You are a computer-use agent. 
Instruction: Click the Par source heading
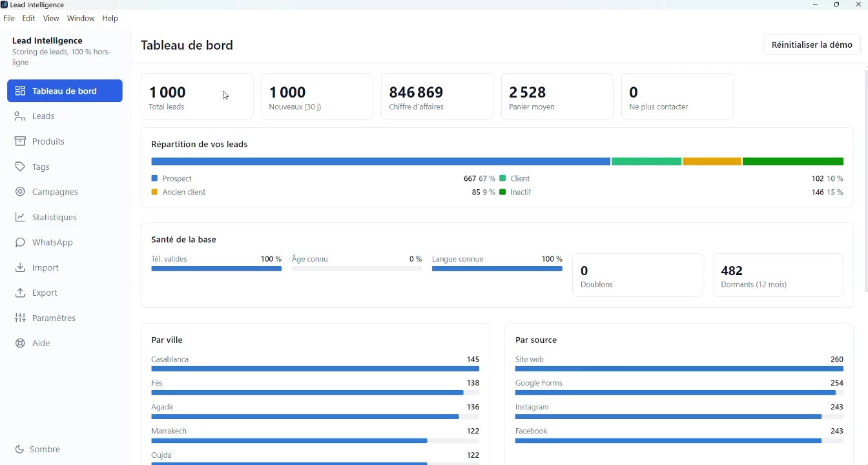[536, 340]
